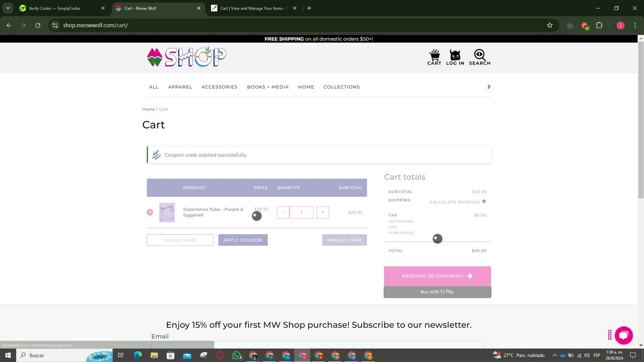Open the COLLECTIONS category

pos(341,87)
